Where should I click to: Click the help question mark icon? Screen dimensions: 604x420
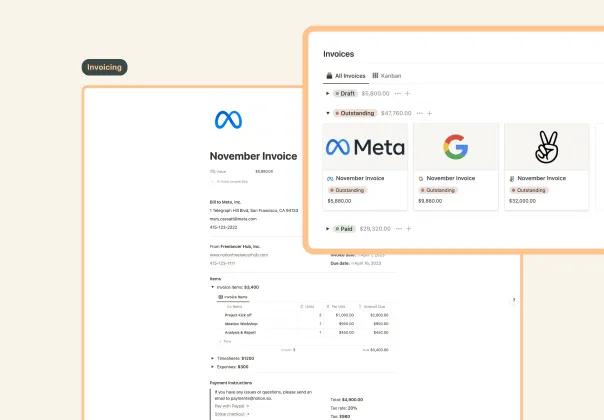(x=513, y=299)
